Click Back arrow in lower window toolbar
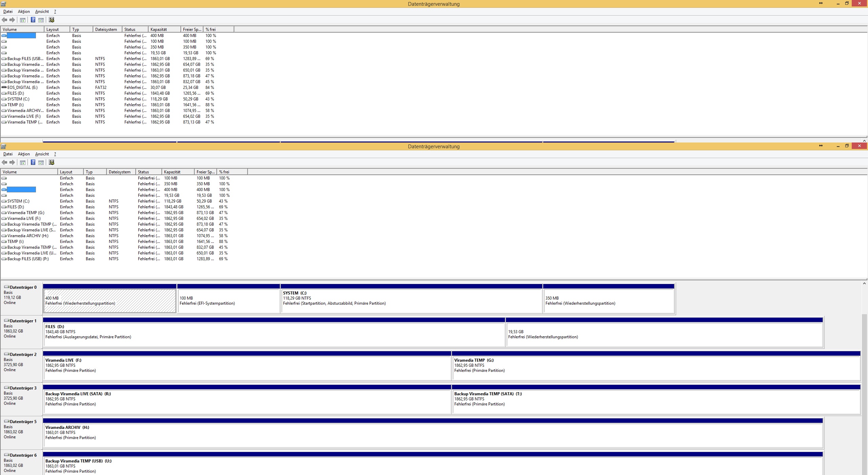The height and width of the screenshot is (475, 868). click(4, 163)
